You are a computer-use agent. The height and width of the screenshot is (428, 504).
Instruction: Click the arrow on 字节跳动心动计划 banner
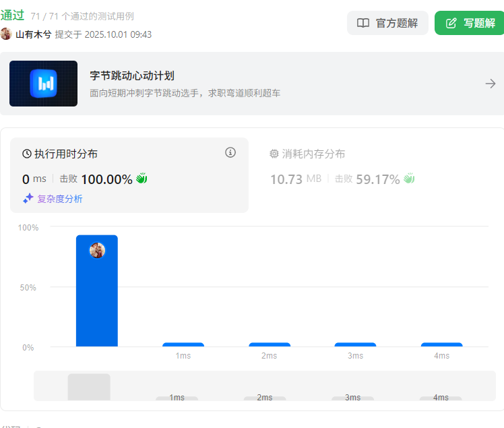[490, 84]
